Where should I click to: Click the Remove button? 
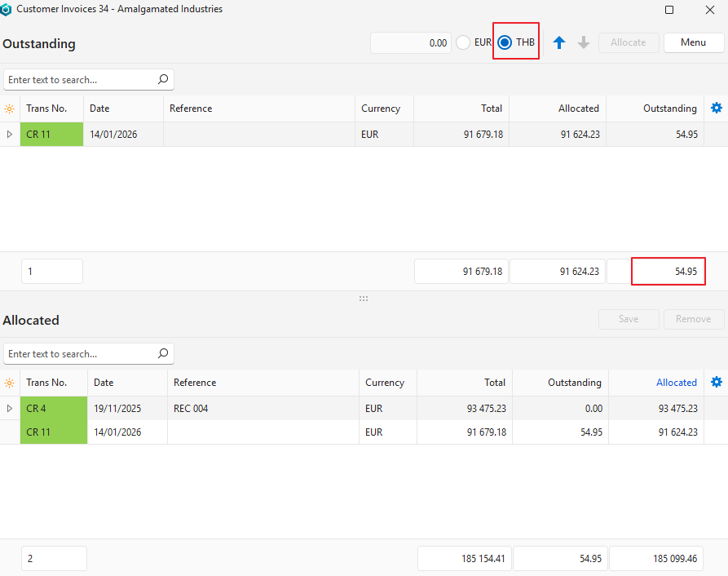[x=693, y=319]
